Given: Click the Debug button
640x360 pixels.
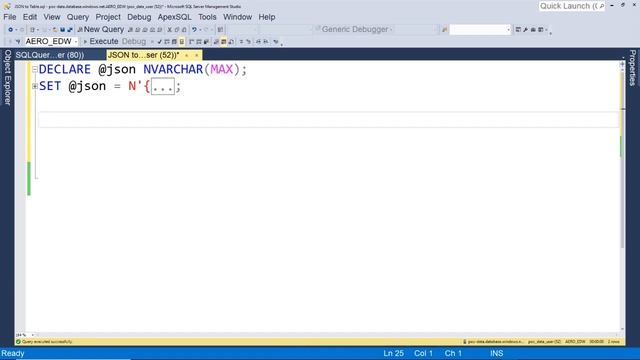Looking at the screenshot, I should 133,42.
